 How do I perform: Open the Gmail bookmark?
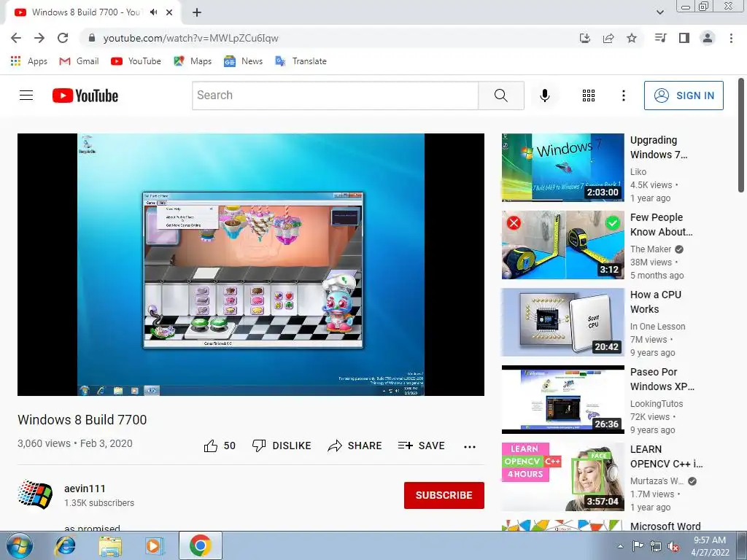pos(79,61)
